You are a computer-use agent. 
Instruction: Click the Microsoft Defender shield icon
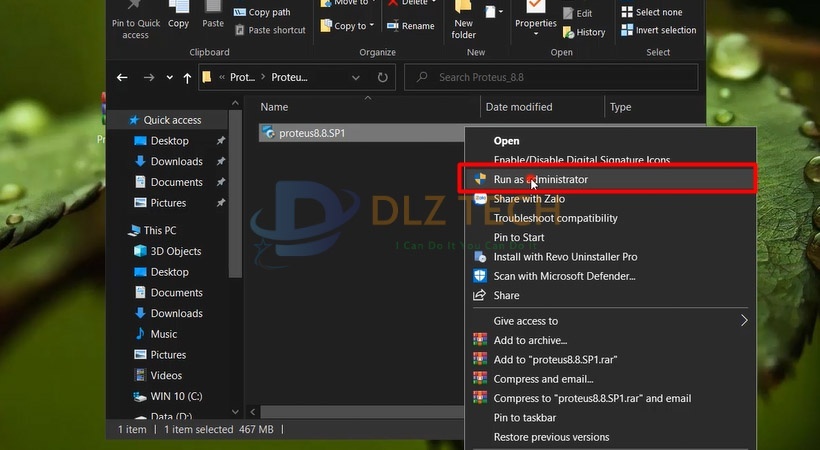click(480, 276)
